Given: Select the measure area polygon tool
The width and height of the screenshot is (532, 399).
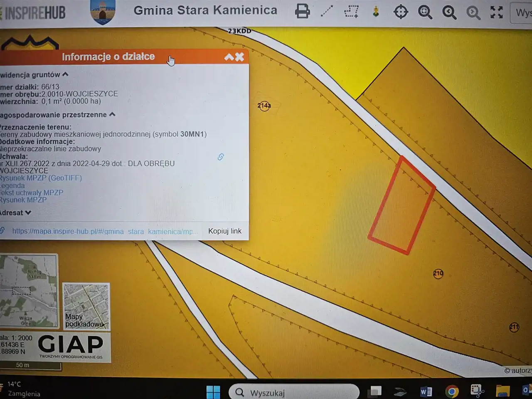Looking at the screenshot, I should (x=352, y=11).
